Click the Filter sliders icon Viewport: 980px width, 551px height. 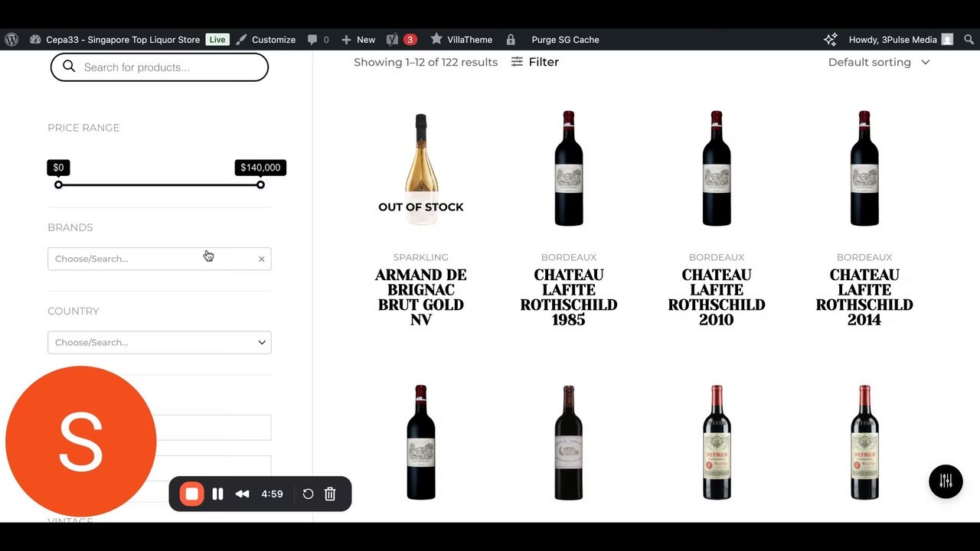click(x=518, y=62)
